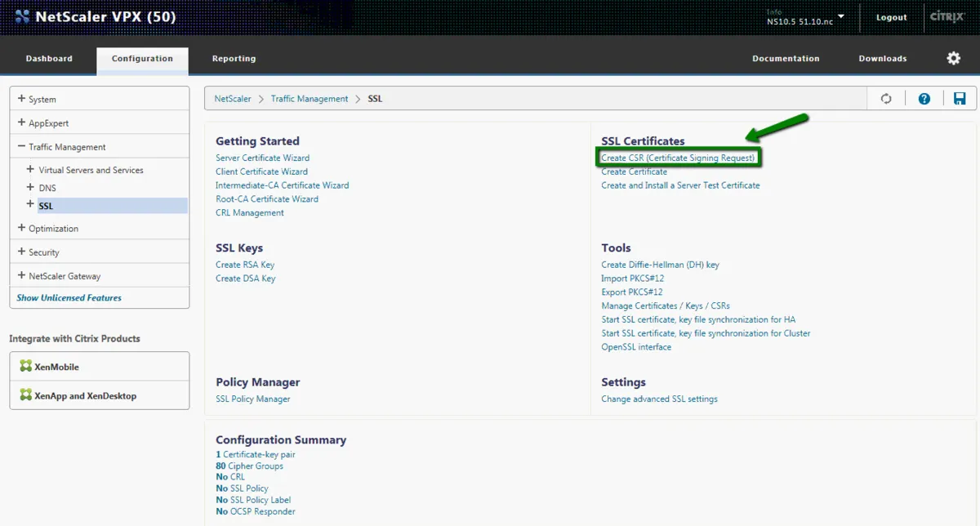Screen dimensions: 980x526
Task: Click Show Unlicensed Features link
Action: [69, 298]
